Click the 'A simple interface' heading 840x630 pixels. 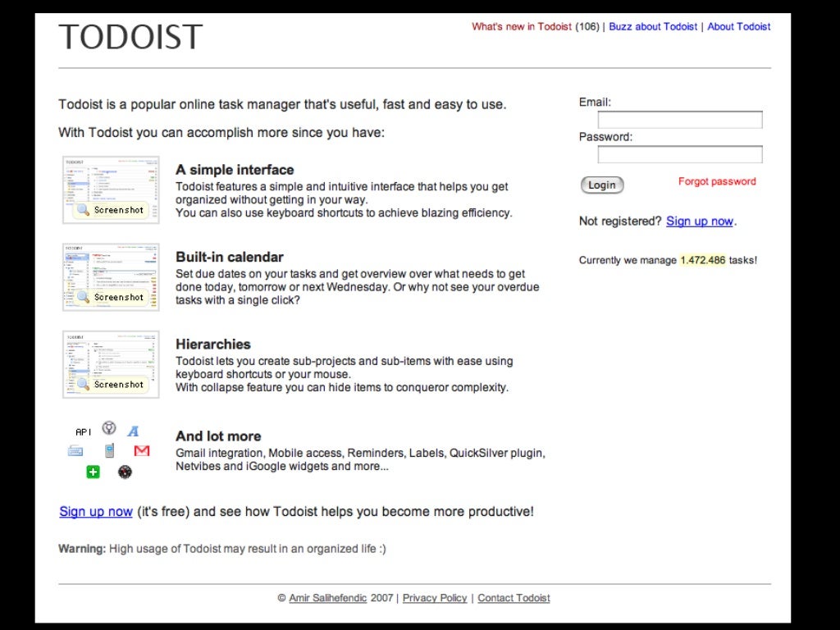[235, 170]
